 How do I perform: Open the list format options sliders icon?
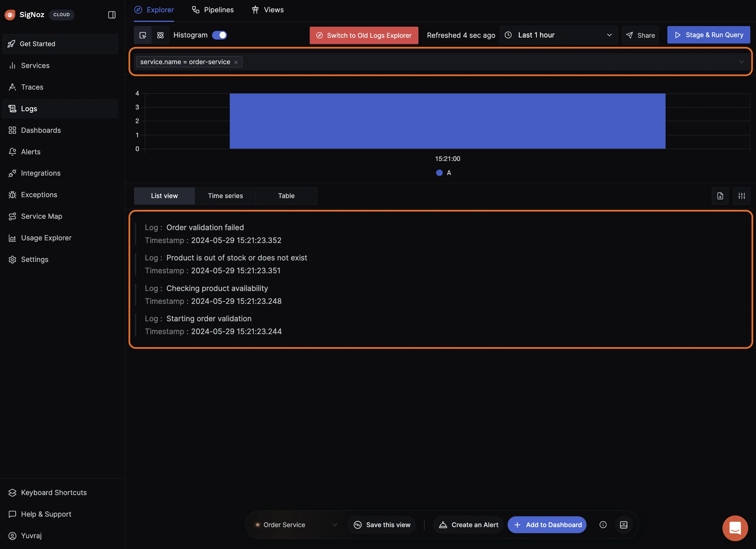741,196
